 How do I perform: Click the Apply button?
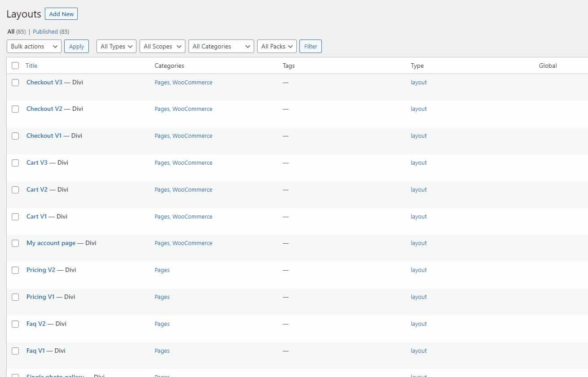coord(76,46)
